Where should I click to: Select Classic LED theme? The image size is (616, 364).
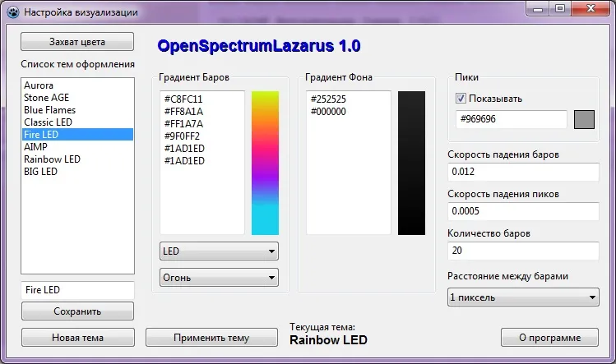[77, 122]
